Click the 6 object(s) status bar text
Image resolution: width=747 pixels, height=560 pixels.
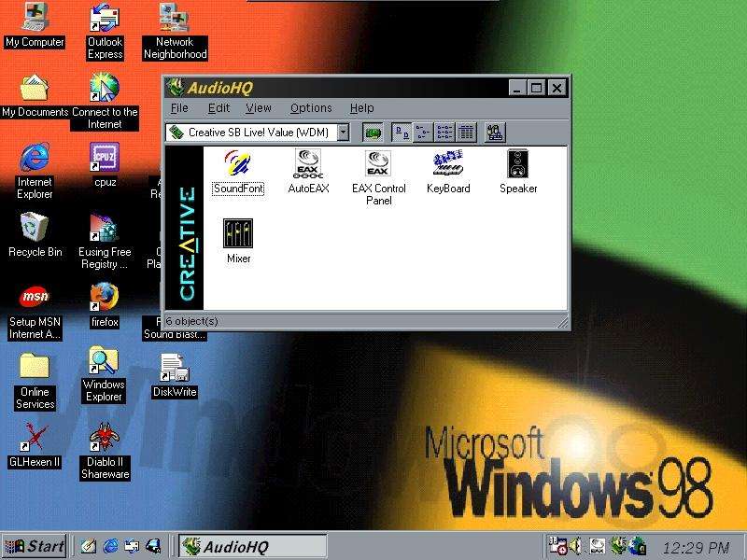click(x=192, y=321)
